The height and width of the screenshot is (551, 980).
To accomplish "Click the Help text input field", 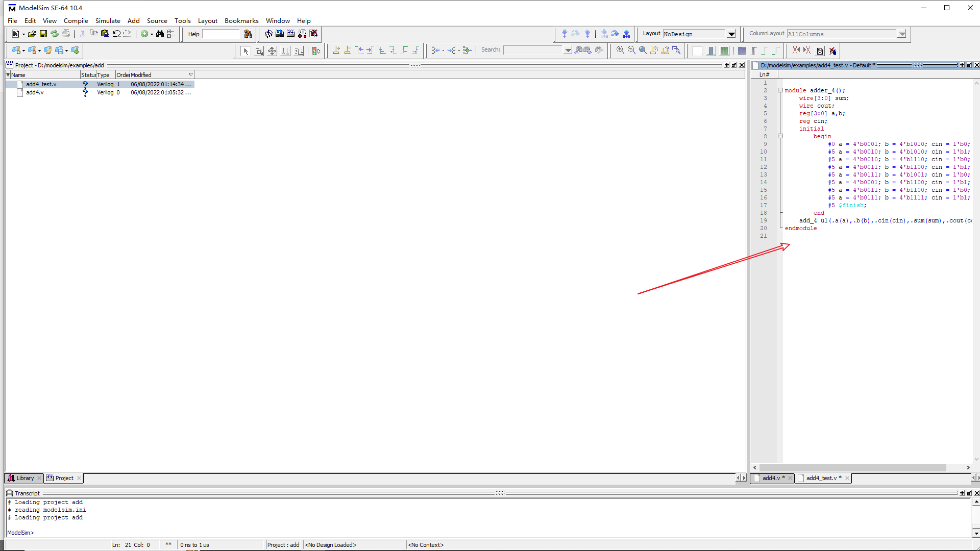I will coord(221,34).
